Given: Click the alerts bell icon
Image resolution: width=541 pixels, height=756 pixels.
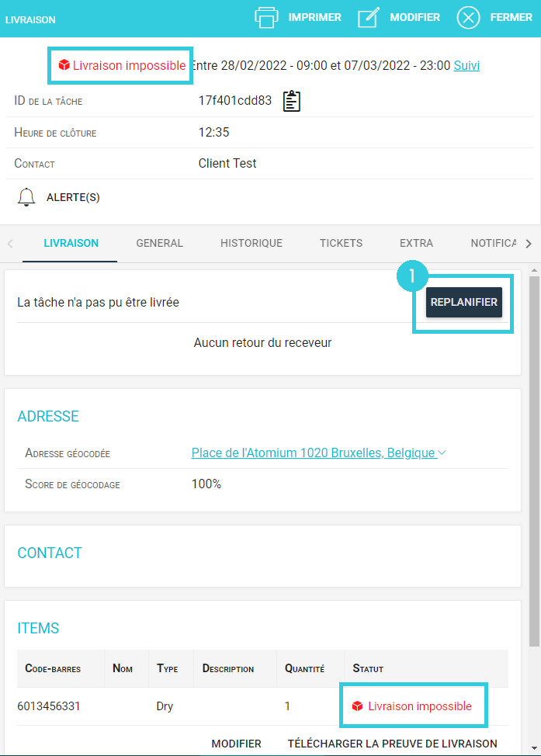Looking at the screenshot, I should point(26,197).
